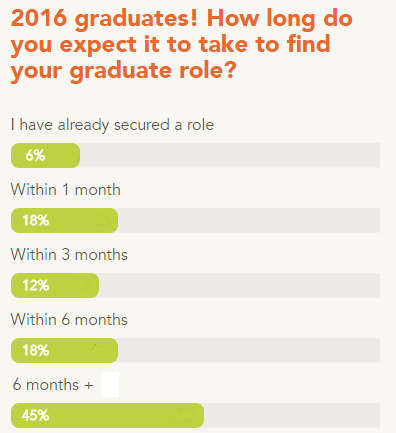Viewport: 396px width, 433px height.
Task: Click the 45% percentage text
Action: coord(35,415)
